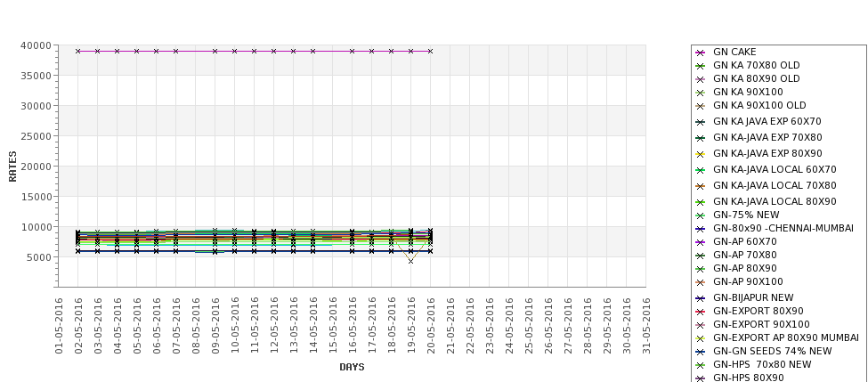Click GN-AP 80X90 legend label
Image resolution: width=868 pixels, height=382 pixels.
tap(744, 268)
